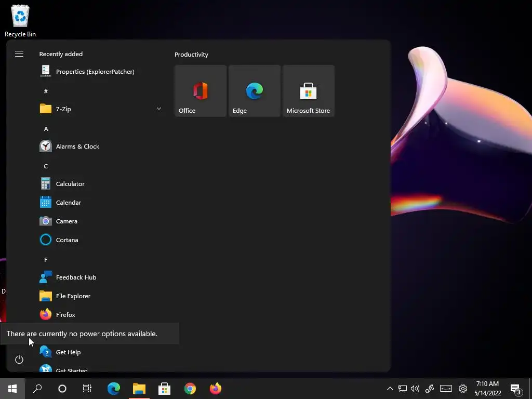
Task: Open Feedback Hub
Action: point(101,277)
